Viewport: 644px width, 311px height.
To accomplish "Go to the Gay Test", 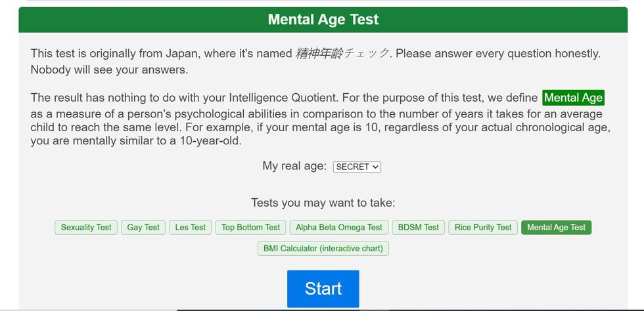I will click(143, 228).
